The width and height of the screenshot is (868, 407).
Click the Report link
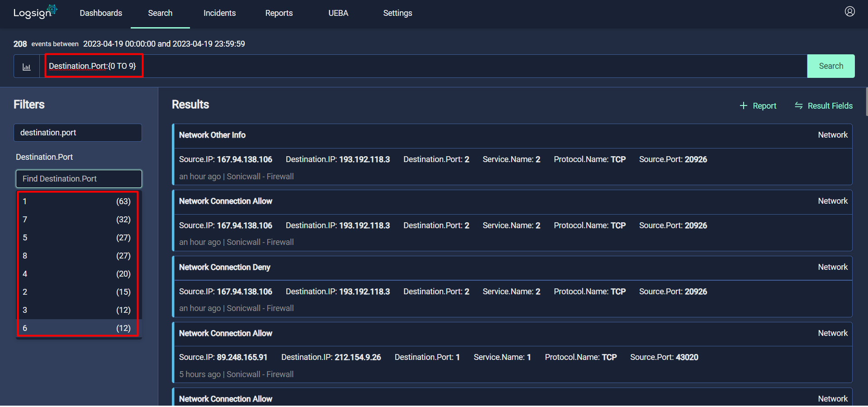click(x=764, y=106)
